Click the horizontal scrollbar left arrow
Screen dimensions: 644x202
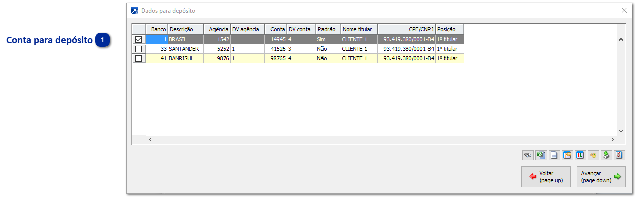pyautogui.click(x=150, y=139)
